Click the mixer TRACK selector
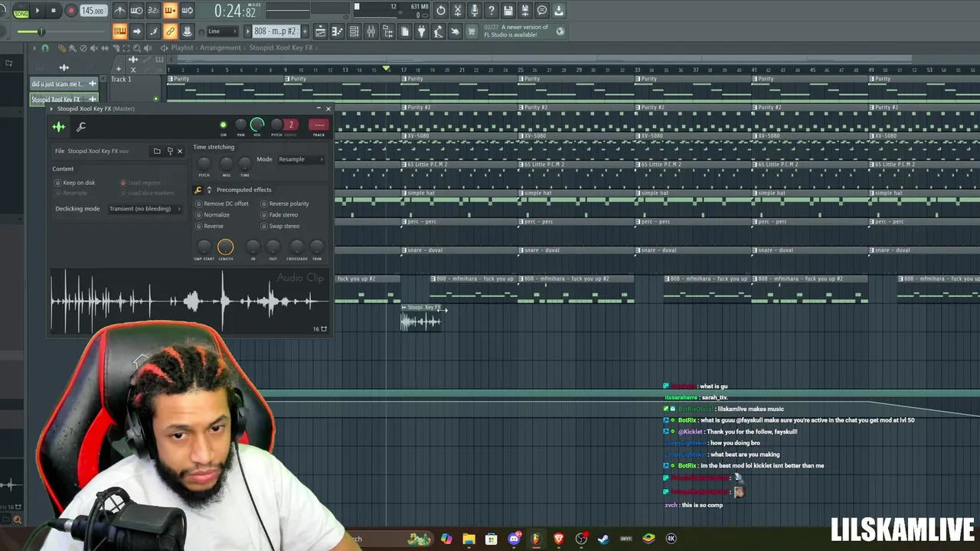This screenshot has width=980, height=551. [x=318, y=126]
